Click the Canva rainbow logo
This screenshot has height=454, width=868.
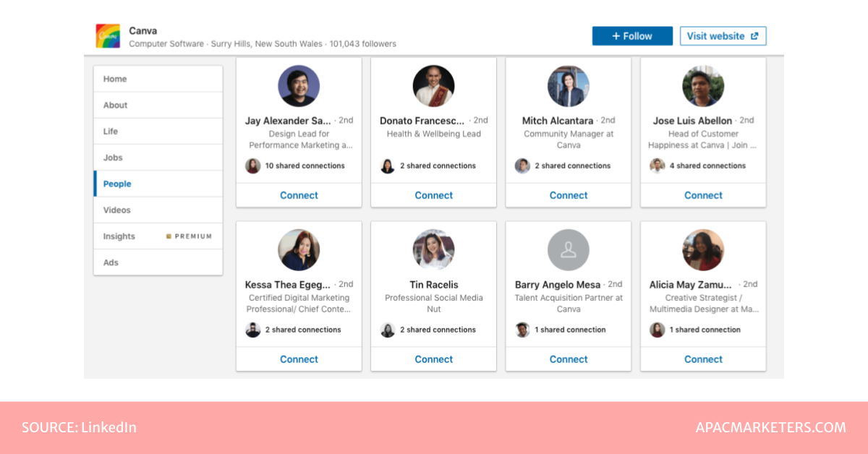pos(108,36)
